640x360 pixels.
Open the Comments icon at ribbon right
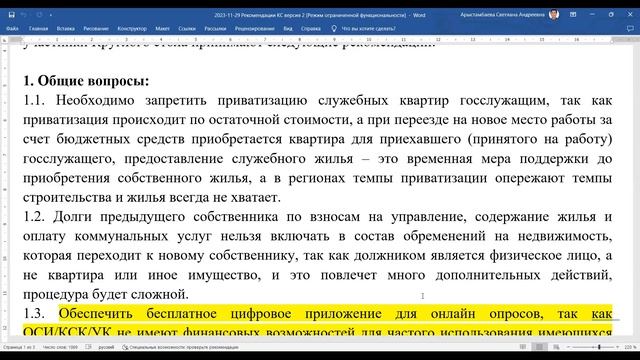[x=630, y=29]
